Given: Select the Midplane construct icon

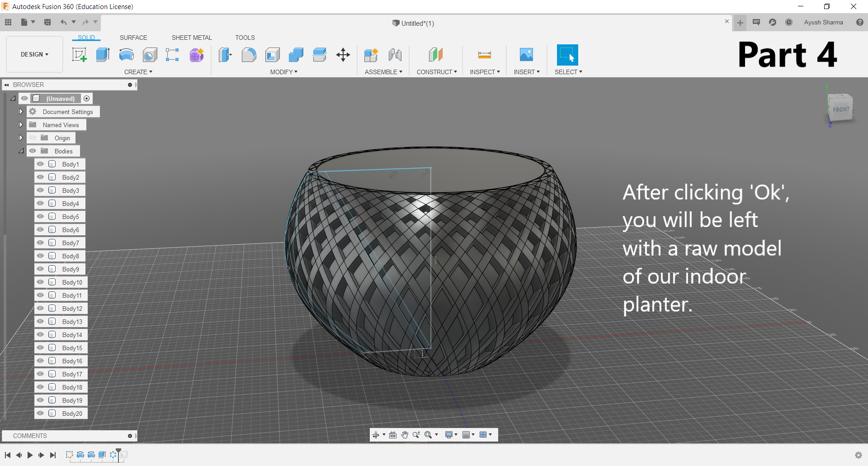Looking at the screenshot, I should [x=436, y=55].
